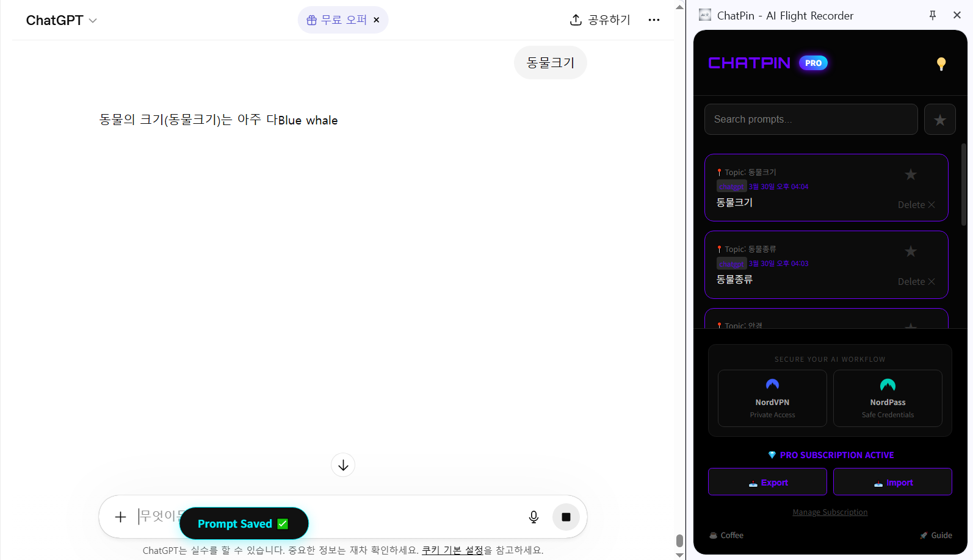Image resolution: width=973 pixels, height=560 pixels.
Task: Click the ChatPin panel list scrollbar
Action: coord(964,184)
